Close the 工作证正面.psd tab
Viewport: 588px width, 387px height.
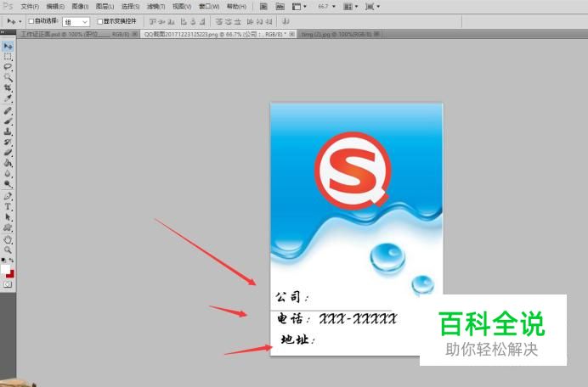point(135,34)
